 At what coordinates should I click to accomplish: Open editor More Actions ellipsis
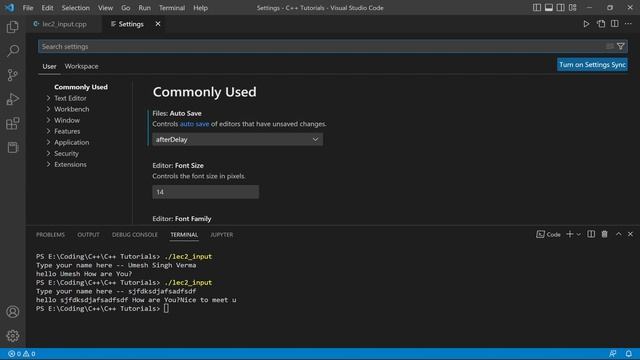tap(628, 24)
